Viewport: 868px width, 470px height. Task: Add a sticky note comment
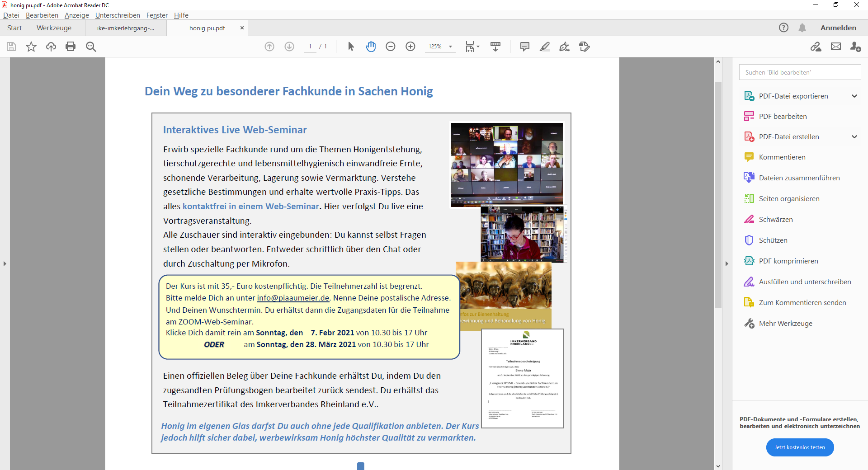(x=525, y=47)
